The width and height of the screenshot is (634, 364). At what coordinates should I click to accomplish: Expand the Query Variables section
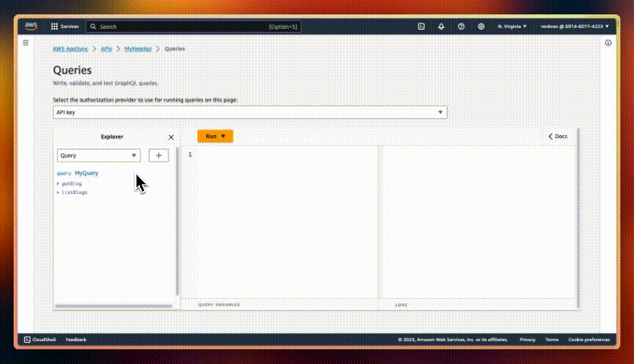218,305
